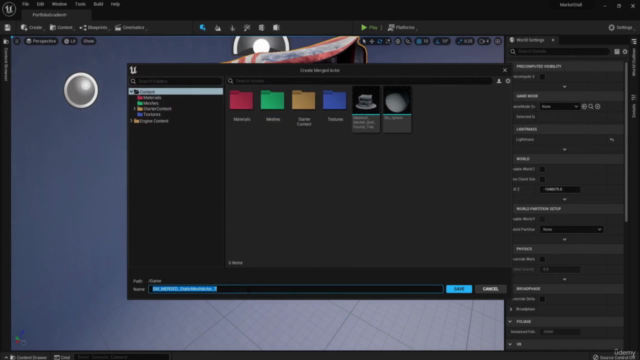Toggle the Enable World Composition checkbox
The image size is (640, 360).
pos(542,169)
